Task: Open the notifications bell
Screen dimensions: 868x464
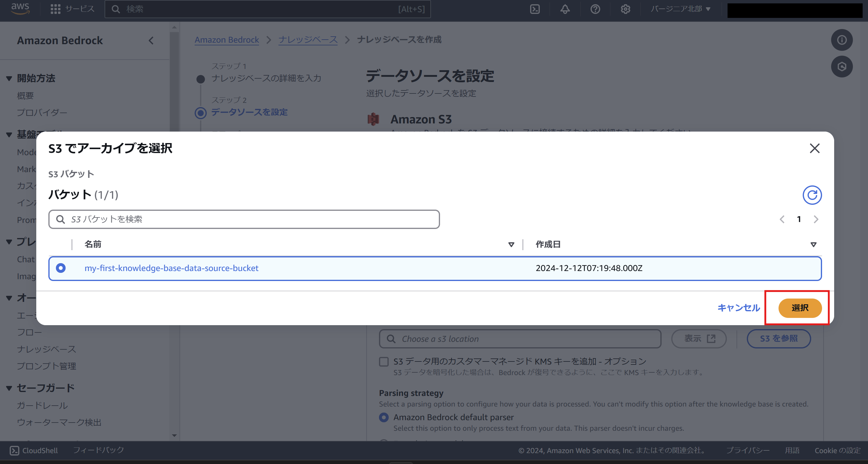Action: point(564,9)
